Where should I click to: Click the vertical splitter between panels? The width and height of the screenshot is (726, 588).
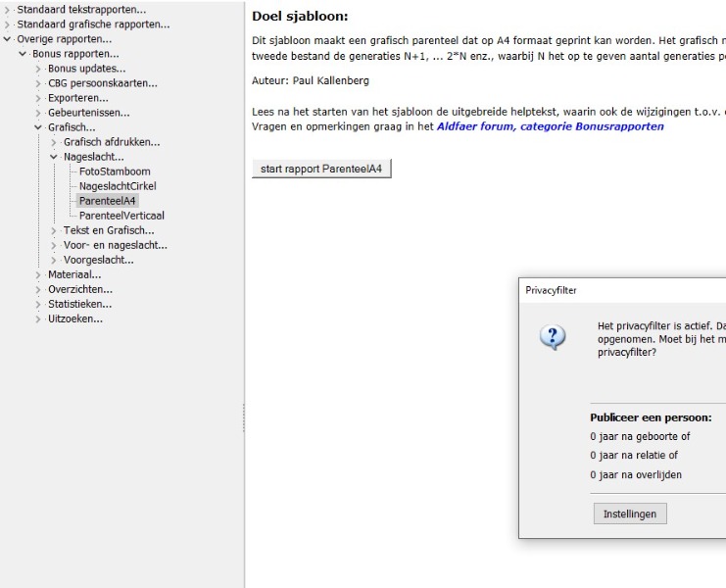[244, 416]
